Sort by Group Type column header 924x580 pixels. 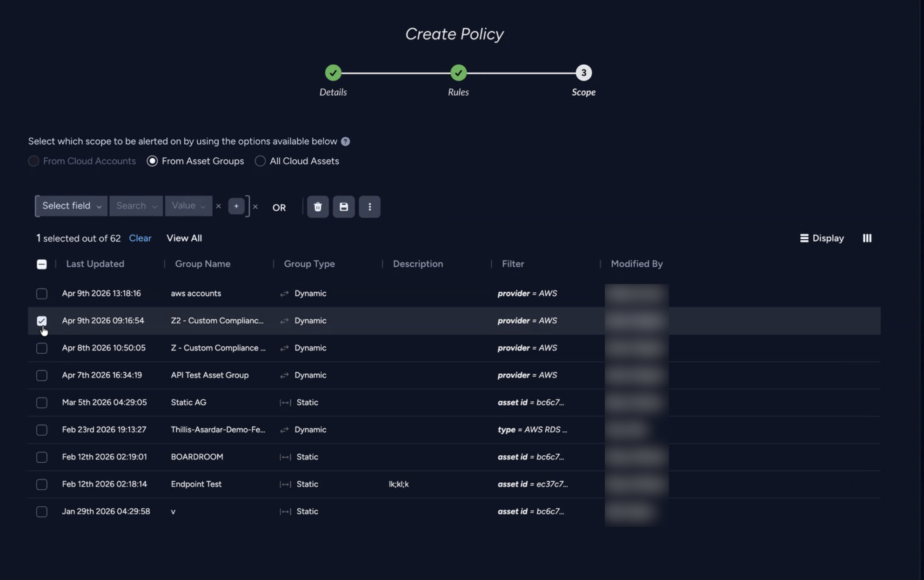(x=309, y=264)
